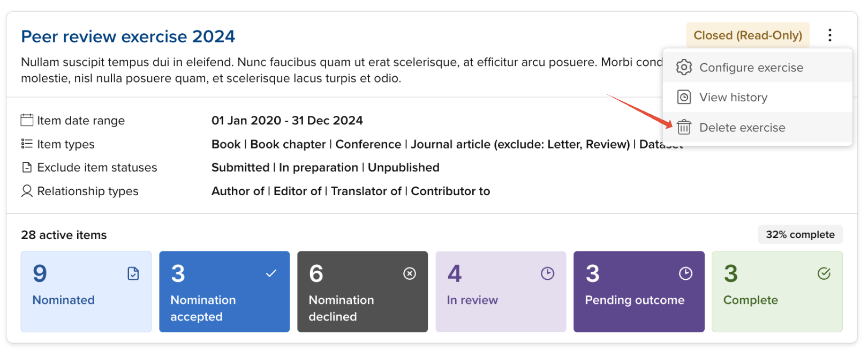
Task: Click the X circle icon on Nomination declined
Action: (410, 274)
